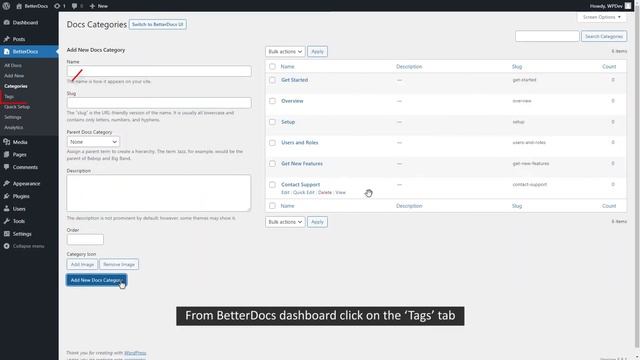Click the BetterDocs site home icon
The image size is (640, 360).
tap(19, 6)
